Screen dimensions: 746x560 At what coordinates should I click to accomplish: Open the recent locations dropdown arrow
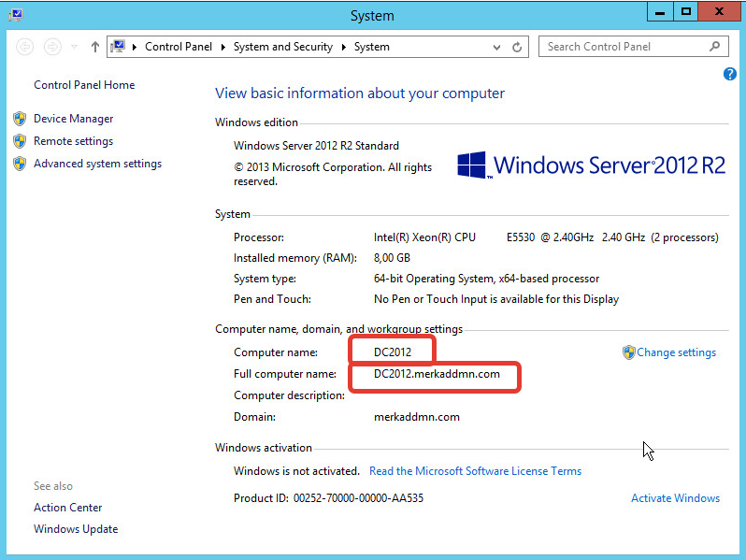click(74, 47)
